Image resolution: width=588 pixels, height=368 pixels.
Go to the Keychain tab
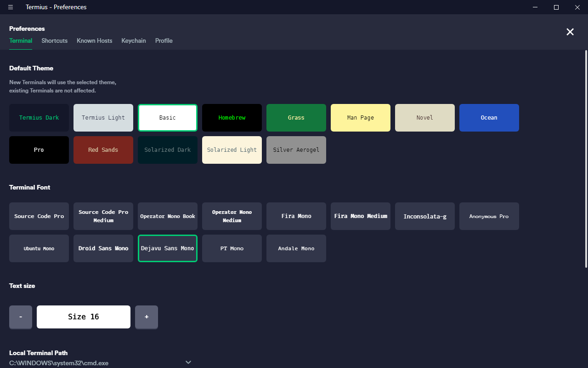(133, 40)
